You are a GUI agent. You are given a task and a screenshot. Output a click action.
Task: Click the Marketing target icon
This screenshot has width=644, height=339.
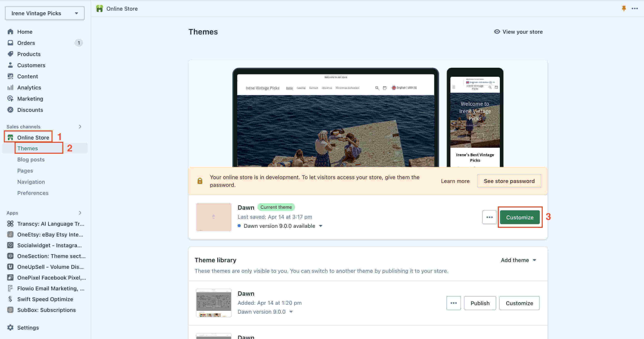[10, 99]
